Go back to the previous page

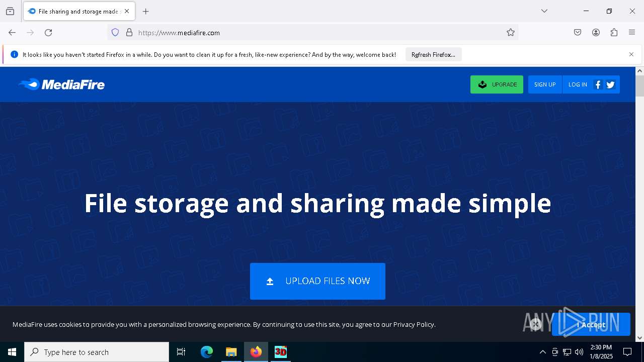pos(12,33)
